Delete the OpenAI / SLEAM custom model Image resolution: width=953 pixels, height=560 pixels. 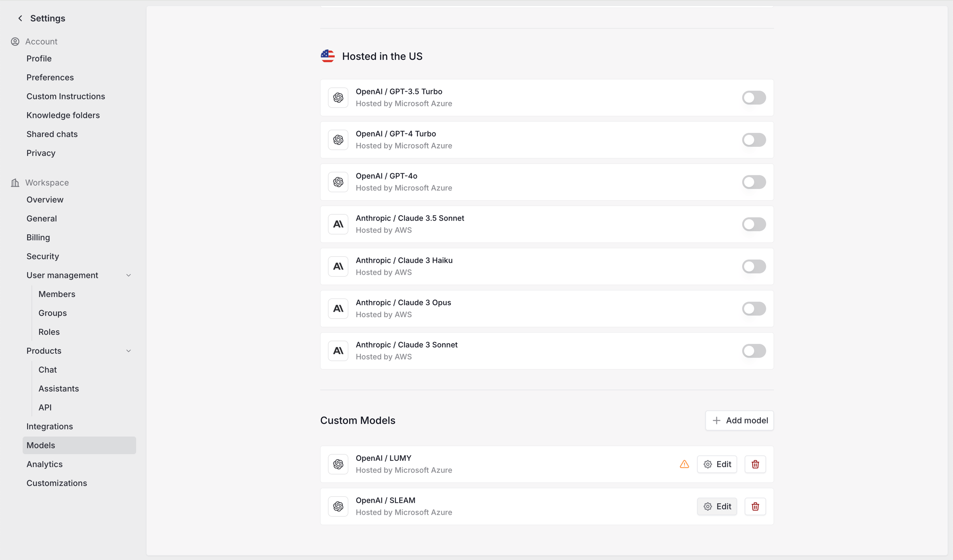(x=755, y=506)
